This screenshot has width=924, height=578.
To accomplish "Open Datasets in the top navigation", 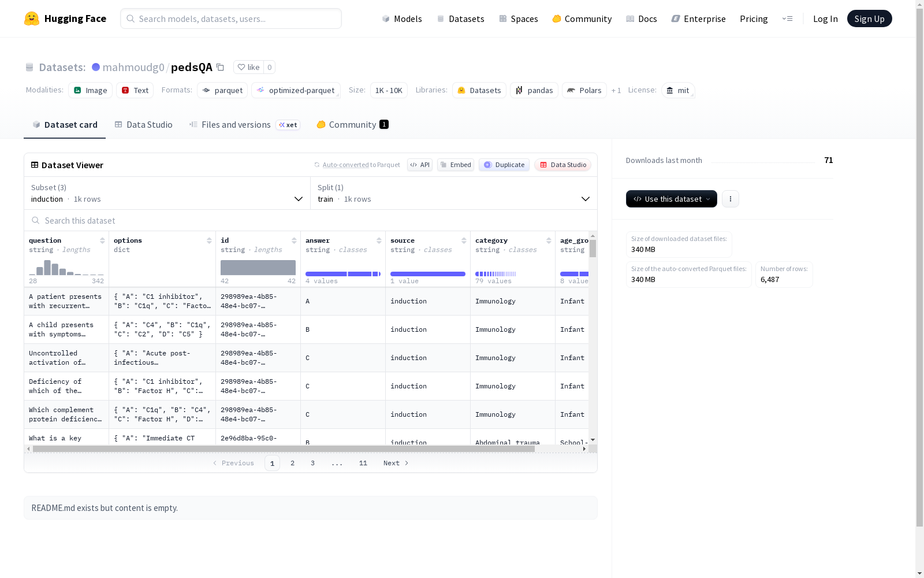I will (x=460, y=18).
